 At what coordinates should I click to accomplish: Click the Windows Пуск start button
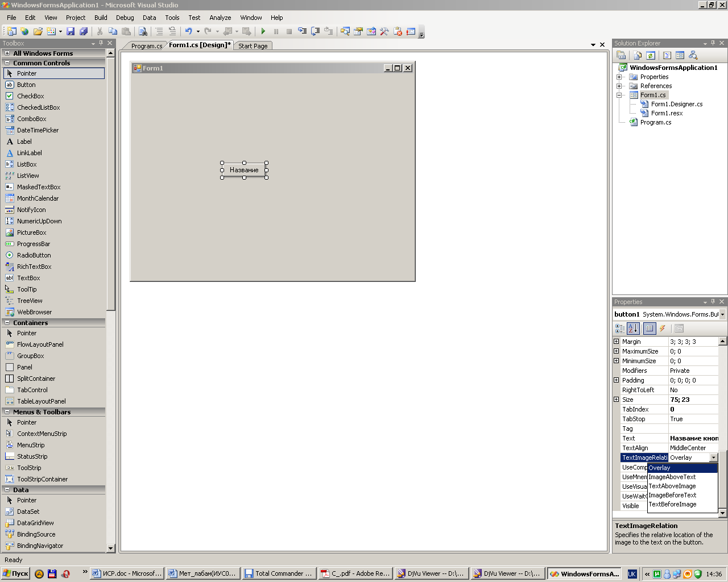click(x=16, y=573)
